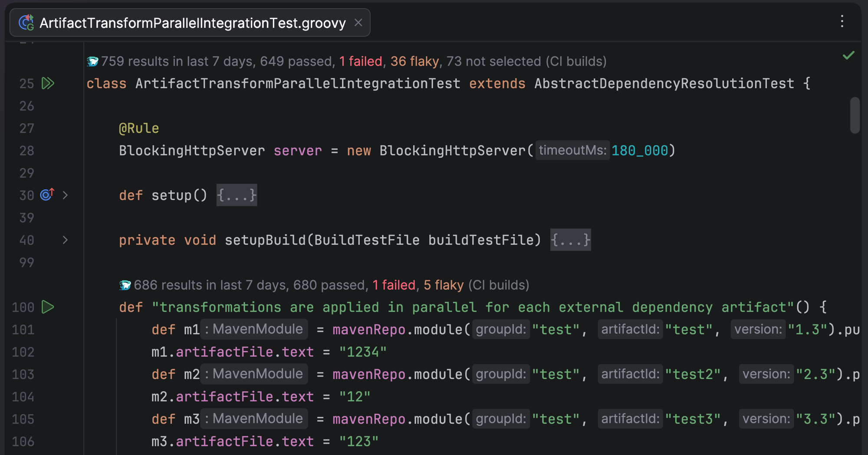Expand the folded setupBuild method arrow
Viewport: 868px width, 455px height.
(x=65, y=240)
